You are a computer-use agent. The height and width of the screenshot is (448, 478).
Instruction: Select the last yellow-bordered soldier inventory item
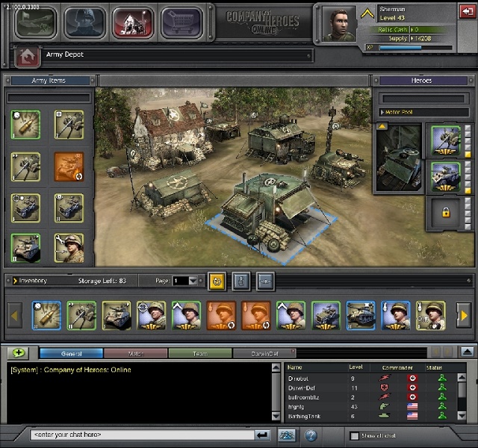431,315
